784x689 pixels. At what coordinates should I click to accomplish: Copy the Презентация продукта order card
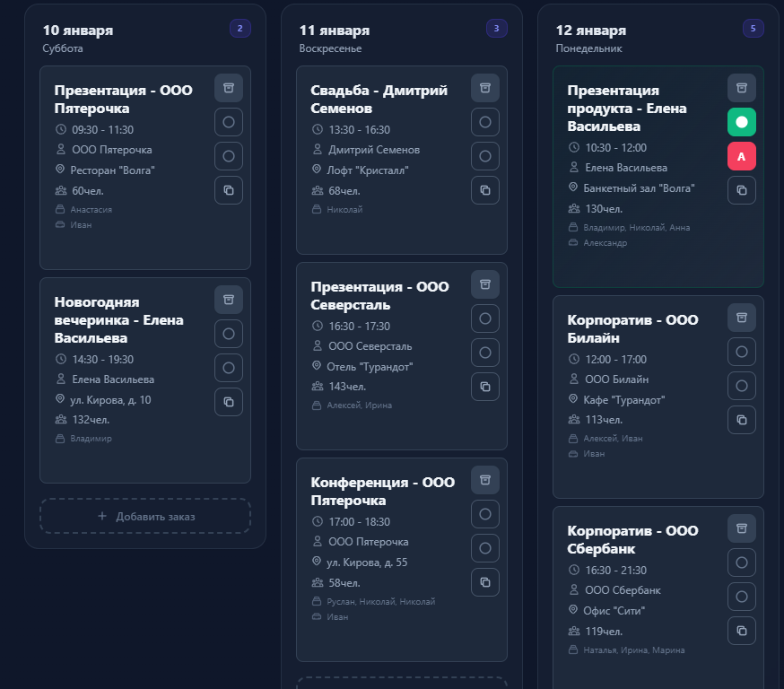[x=742, y=190]
